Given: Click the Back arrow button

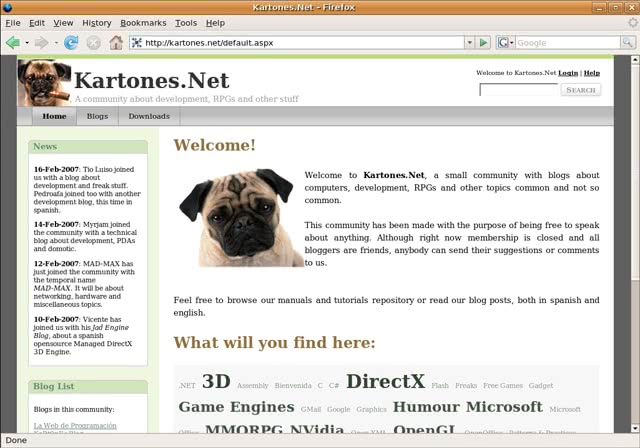Looking at the screenshot, I should click(x=13, y=42).
